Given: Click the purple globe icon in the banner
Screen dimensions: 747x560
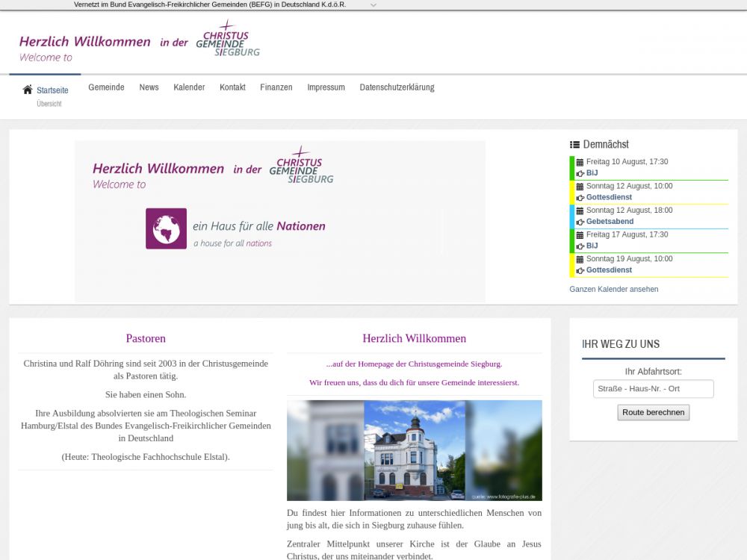Looking at the screenshot, I should [166, 228].
